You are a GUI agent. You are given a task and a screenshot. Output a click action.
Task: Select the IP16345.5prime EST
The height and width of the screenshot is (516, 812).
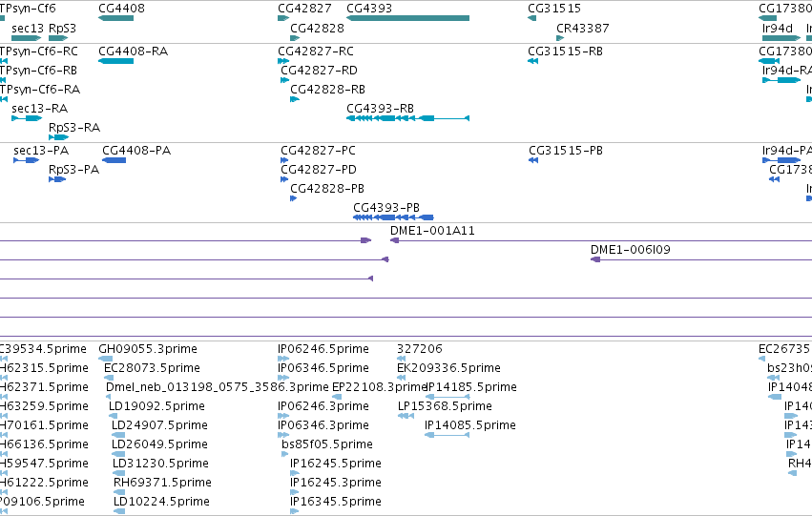pos(295,511)
